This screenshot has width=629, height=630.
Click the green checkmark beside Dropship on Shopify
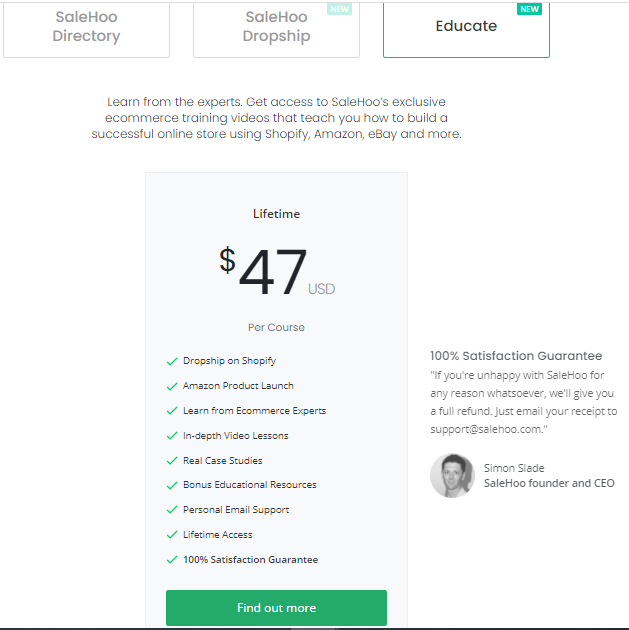click(x=172, y=361)
